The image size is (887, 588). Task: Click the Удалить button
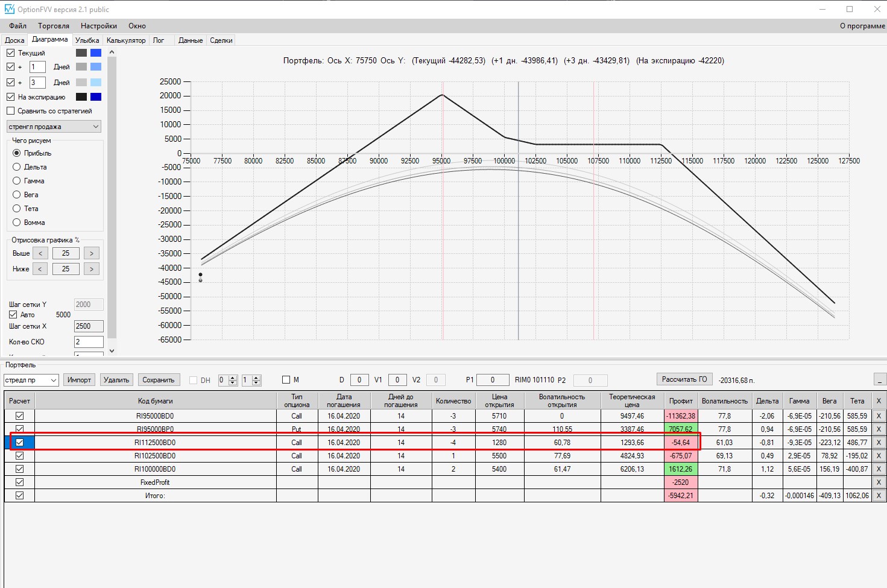click(x=116, y=380)
